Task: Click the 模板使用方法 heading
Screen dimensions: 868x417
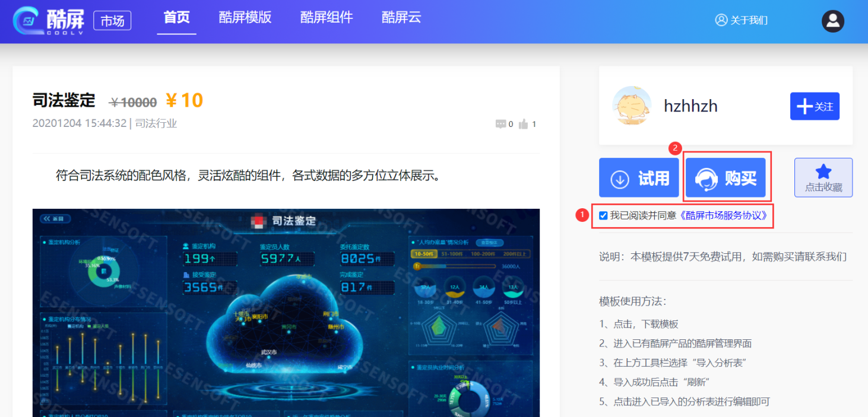Action: (x=632, y=301)
